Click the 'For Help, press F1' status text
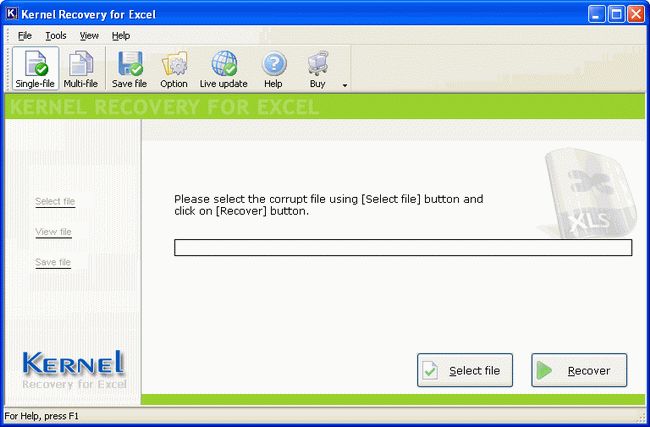Screen dimensions: 650x427 [x=41, y=416]
